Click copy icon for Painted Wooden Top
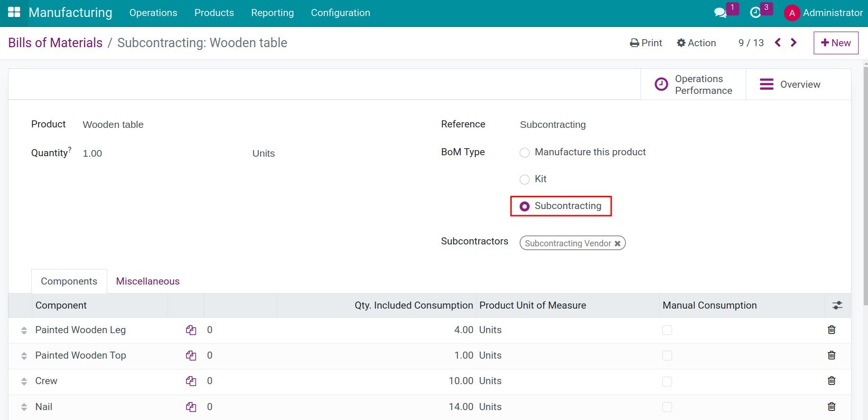This screenshot has height=420, width=868. click(x=191, y=356)
